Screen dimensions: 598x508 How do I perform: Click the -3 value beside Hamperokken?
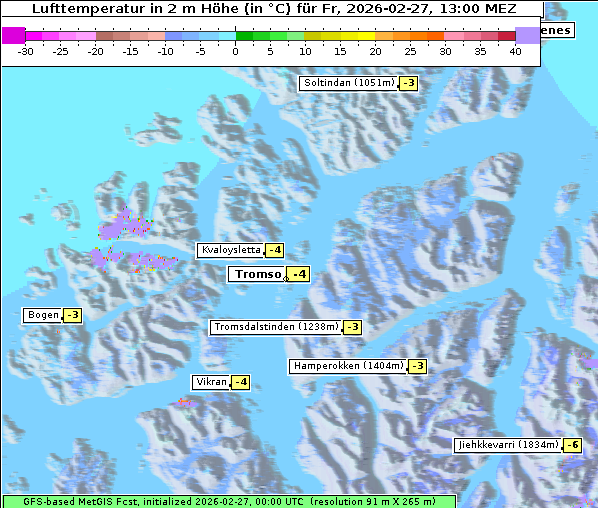418,366
